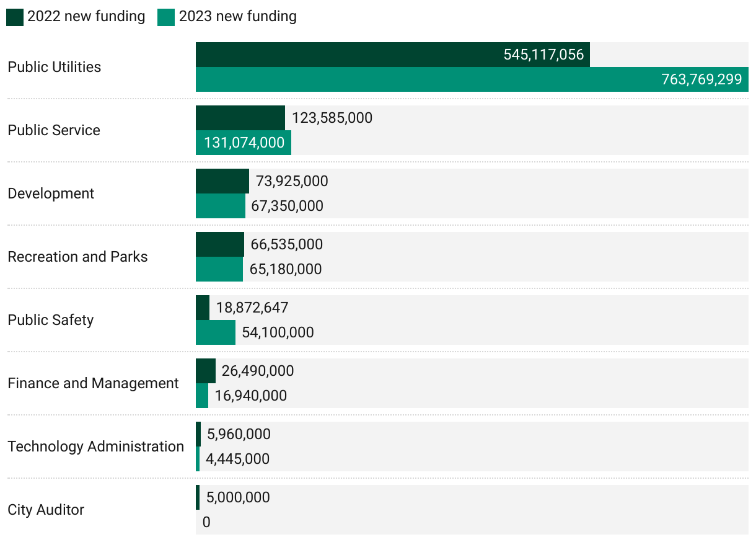Select the 2023 new funding legend label
Viewport: 756px width, 542px height.
tap(238, 17)
